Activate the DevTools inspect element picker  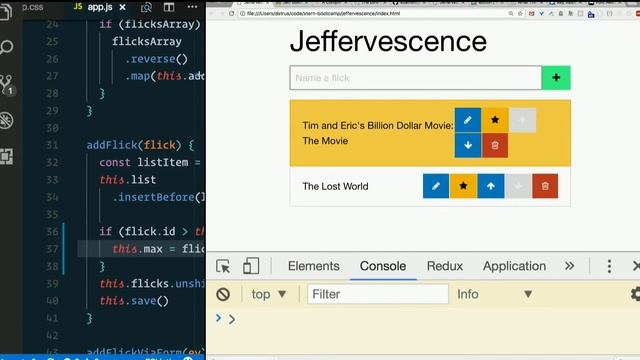click(x=223, y=266)
